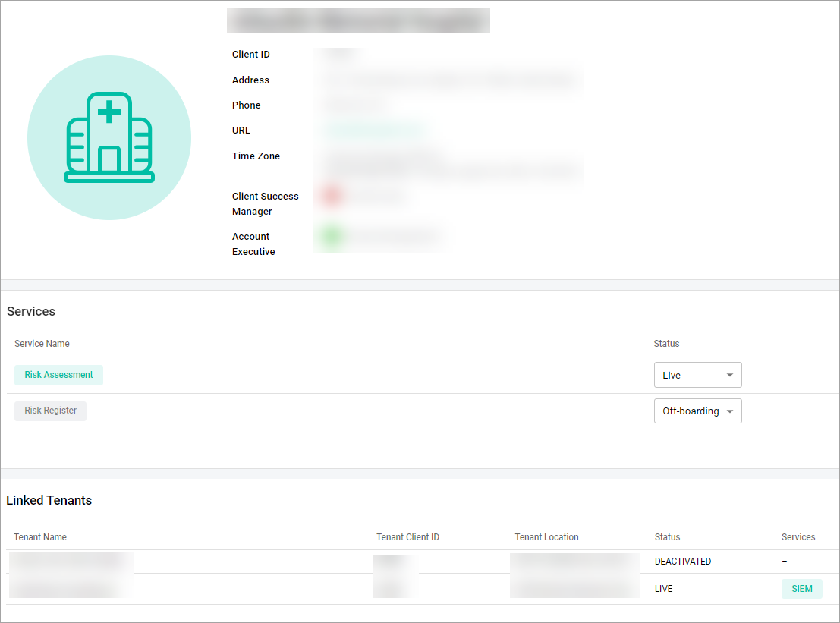Open the client website URL link
Viewport: 840px width, 623px height.
[373, 130]
